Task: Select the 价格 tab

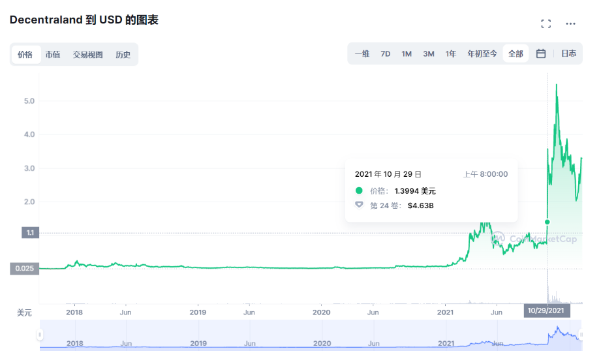Action: (x=25, y=54)
